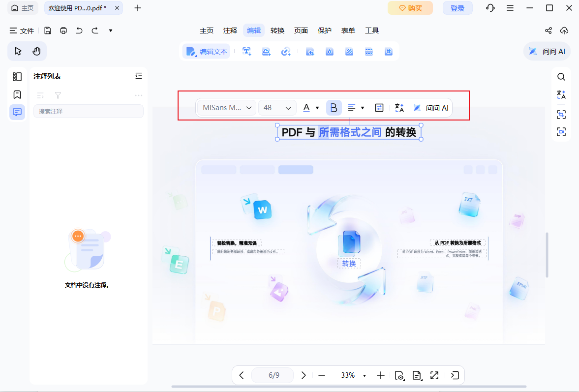Click the 问问 AI button at top right
The height and width of the screenshot is (392, 579).
[547, 52]
